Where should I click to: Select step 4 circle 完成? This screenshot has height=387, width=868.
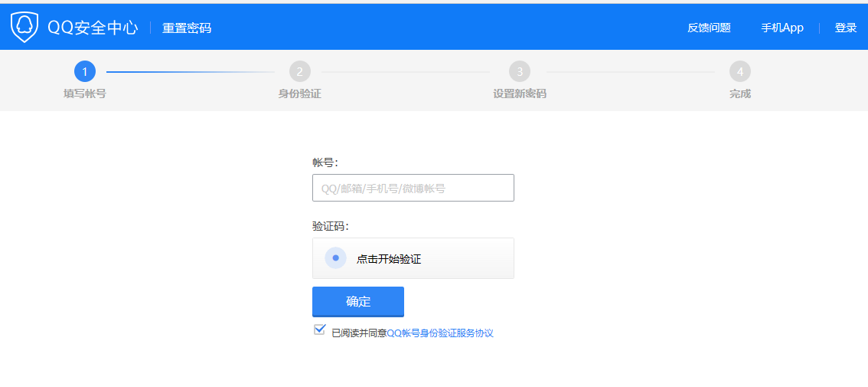coord(740,71)
